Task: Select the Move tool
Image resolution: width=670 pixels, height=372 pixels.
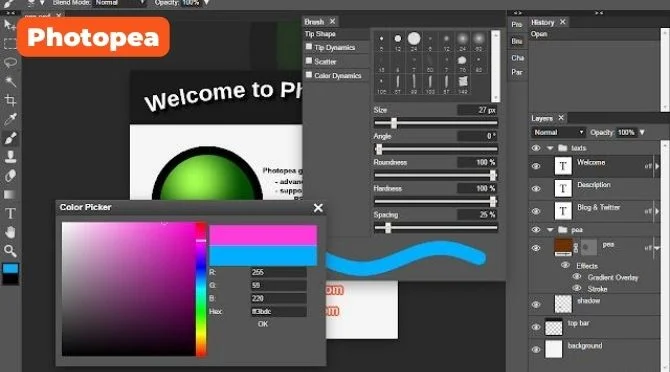Action: (x=9, y=25)
